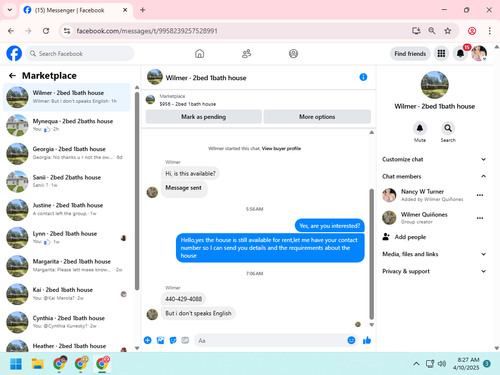Open options for Wilmer Quiñones member
This screenshot has height=375, width=500.
click(480, 218)
